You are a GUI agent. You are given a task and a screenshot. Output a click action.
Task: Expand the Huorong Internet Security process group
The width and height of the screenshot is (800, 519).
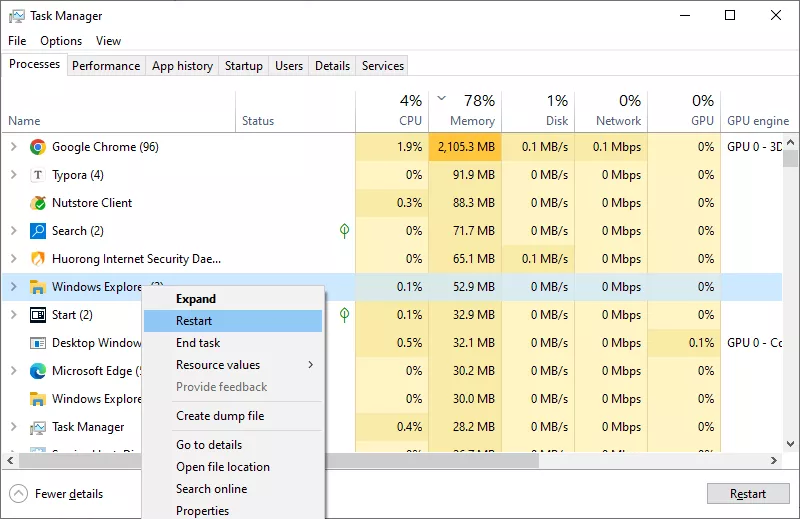tap(14, 259)
